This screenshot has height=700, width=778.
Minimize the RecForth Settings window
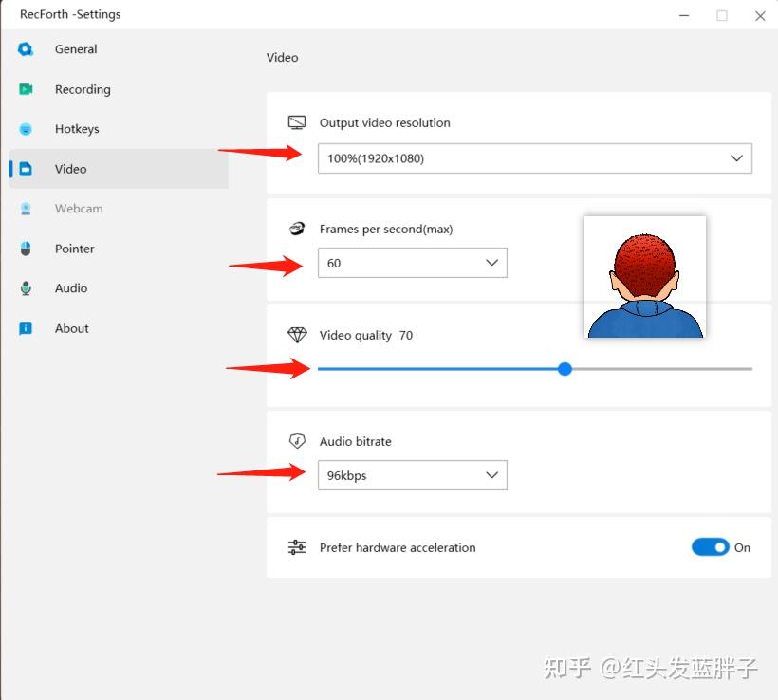point(684,15)
